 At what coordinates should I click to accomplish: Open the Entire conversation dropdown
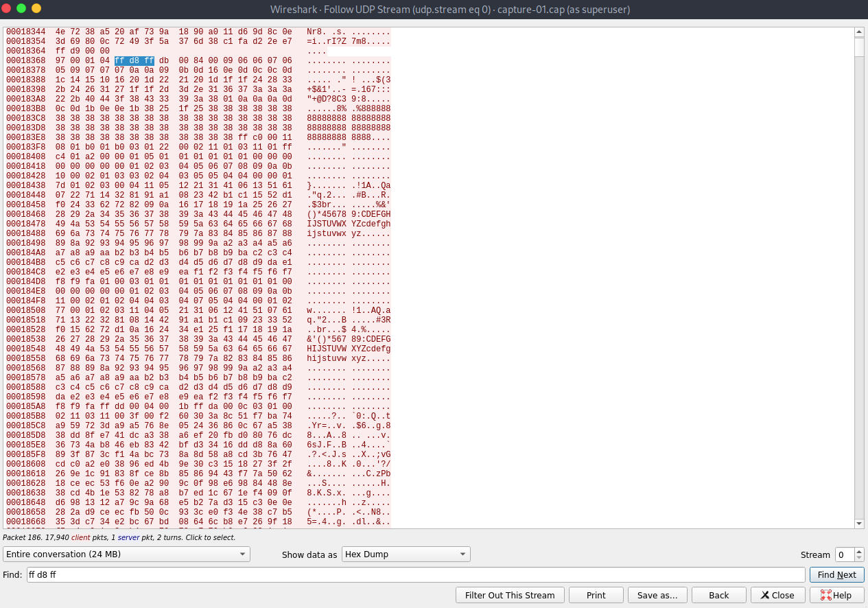tap(126, 554)
